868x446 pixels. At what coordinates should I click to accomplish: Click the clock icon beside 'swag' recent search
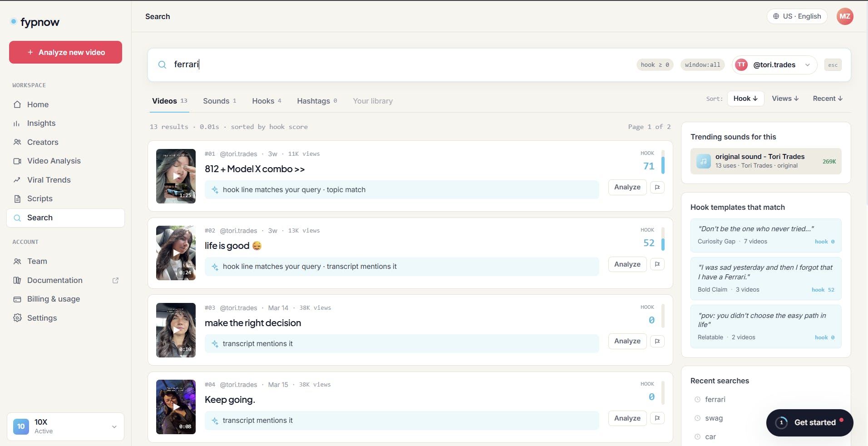point(697,418)
